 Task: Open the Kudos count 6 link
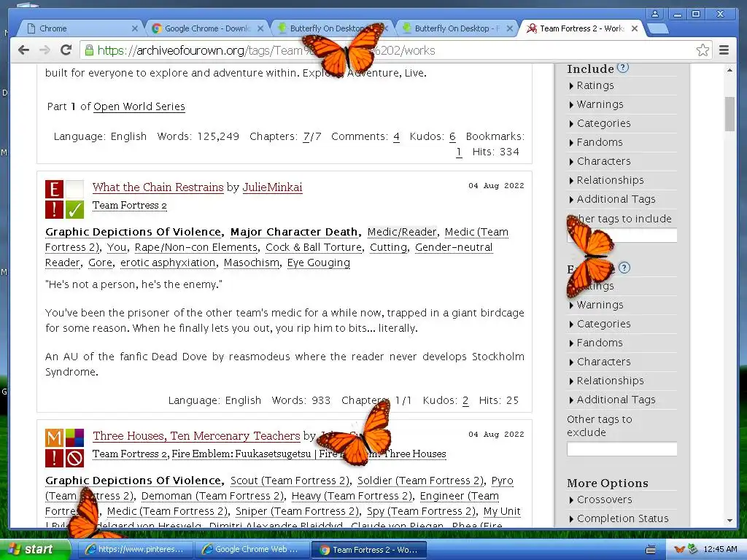[452, 136]
